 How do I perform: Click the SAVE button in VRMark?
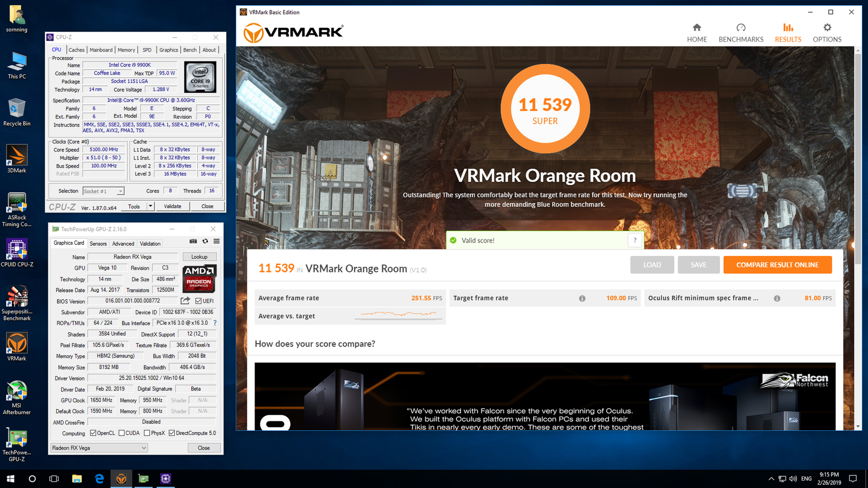pos(698,265)
